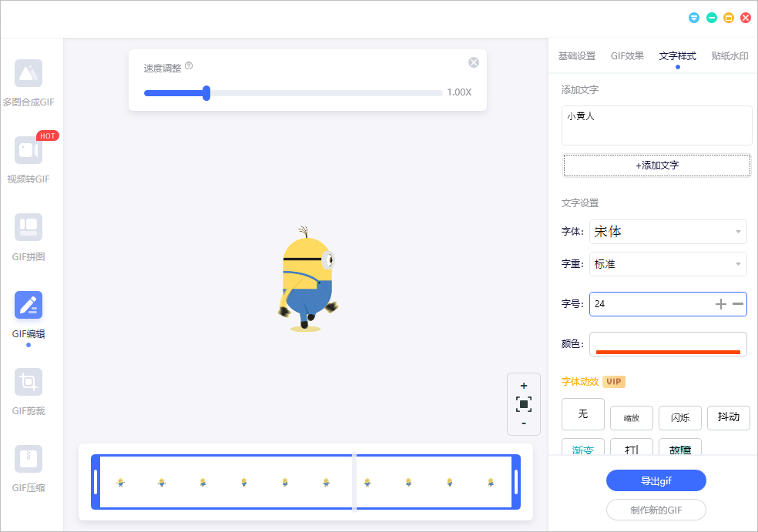758x532 pixels.
Task: Select the first frame thumbnail in timeline
Action: (x=120, y=482)
